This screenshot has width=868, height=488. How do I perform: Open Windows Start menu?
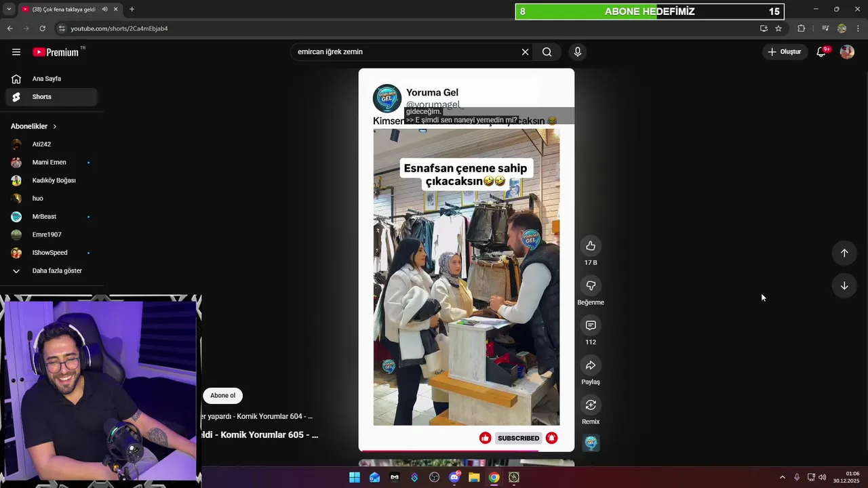tap(355, 477)
